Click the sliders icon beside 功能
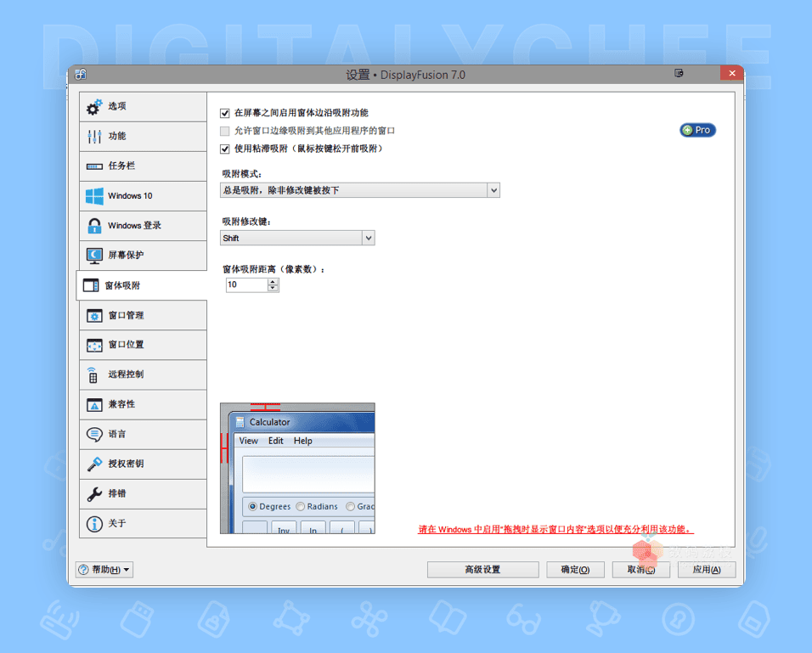This screenshot has height=653, width=812. pyautogui.click(x=94, y=136)
